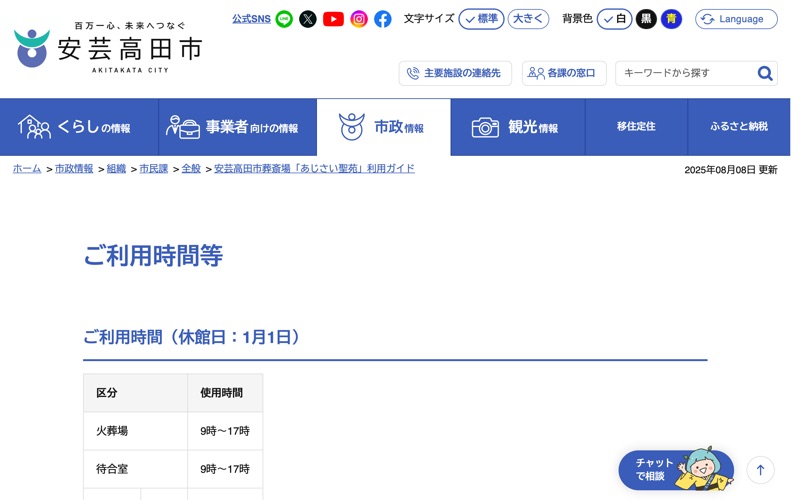Open くらしの情報 navigation tab
This screenshot has height=500, width=800.
pyautogui.click(x=79, y=127)
